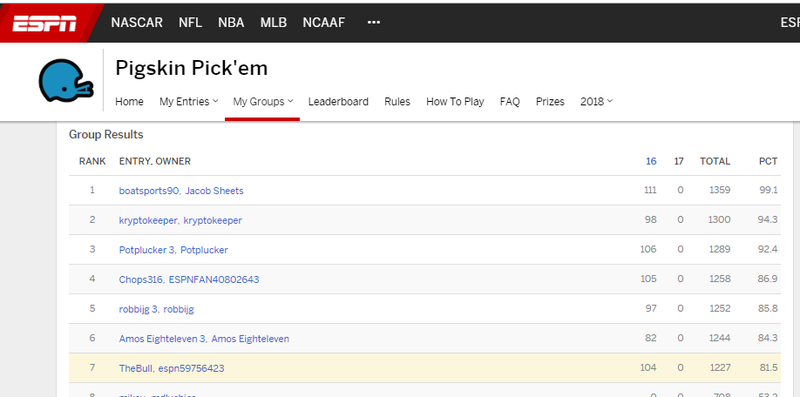Open Potplucker owner profile

point(204,250)
